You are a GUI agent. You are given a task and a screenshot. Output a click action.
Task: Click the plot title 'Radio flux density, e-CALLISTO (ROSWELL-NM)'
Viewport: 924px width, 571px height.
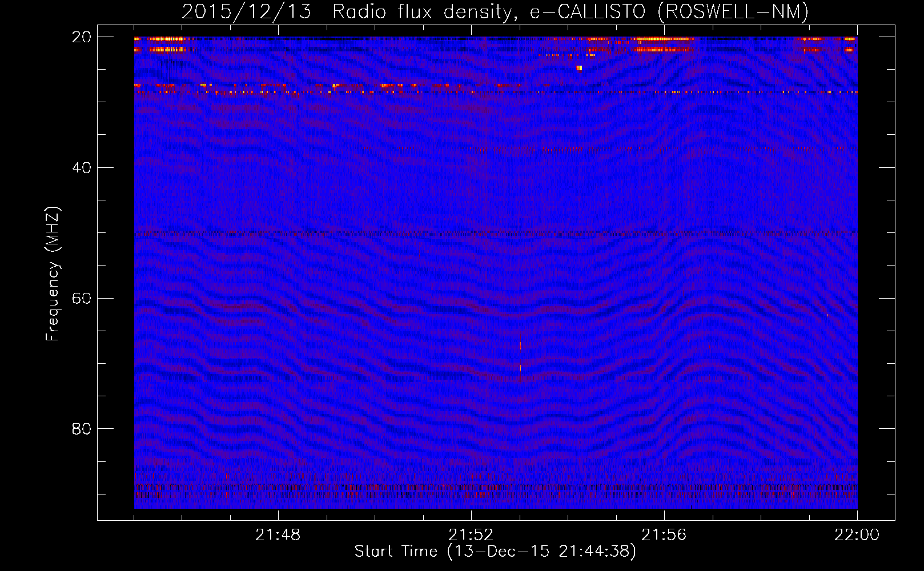571,11
